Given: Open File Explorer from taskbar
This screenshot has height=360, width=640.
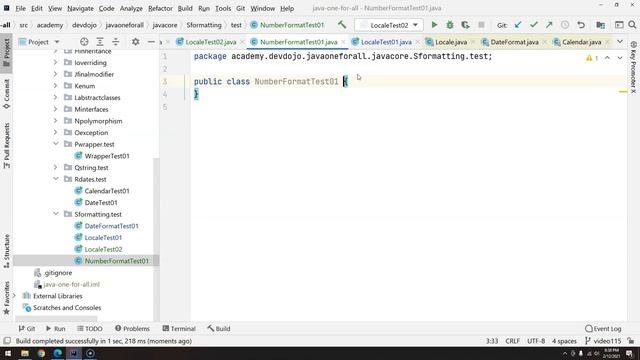Looking at the screenshot, I should click(x=25, y=353).
